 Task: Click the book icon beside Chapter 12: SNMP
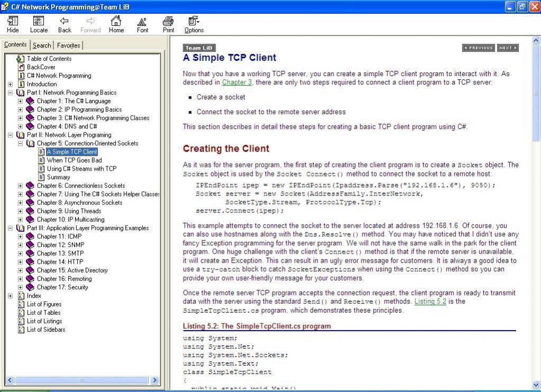point(30,245)
